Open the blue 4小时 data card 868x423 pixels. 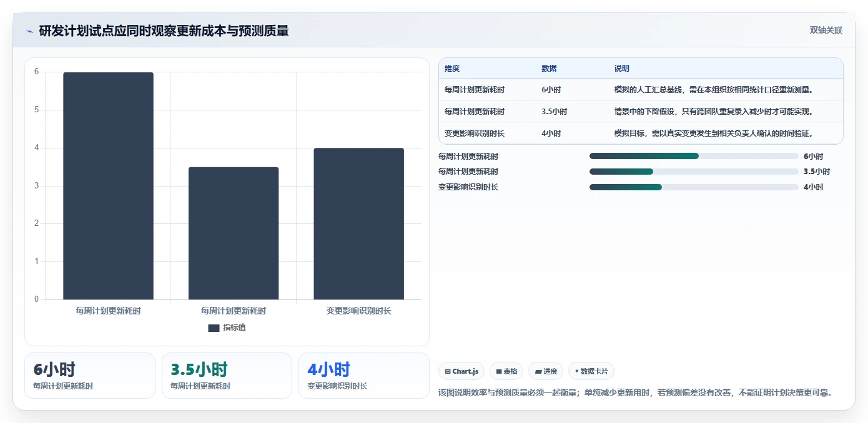363,376
